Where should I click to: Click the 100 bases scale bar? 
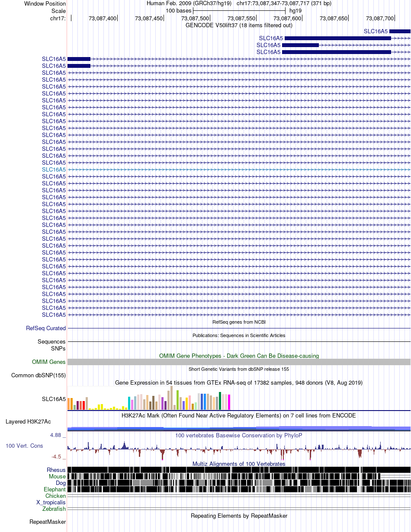(x=239, y=10)
